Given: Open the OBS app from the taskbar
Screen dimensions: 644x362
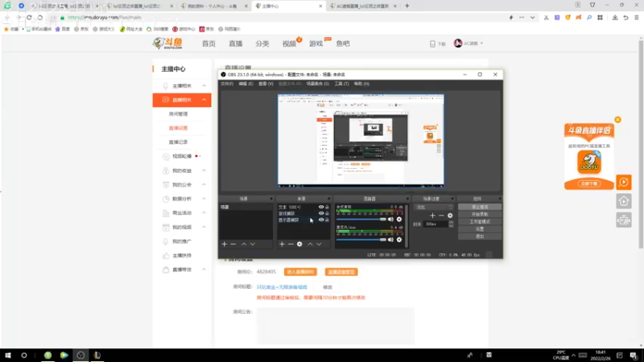Looking at the screenshot, I should pos(80,355).
